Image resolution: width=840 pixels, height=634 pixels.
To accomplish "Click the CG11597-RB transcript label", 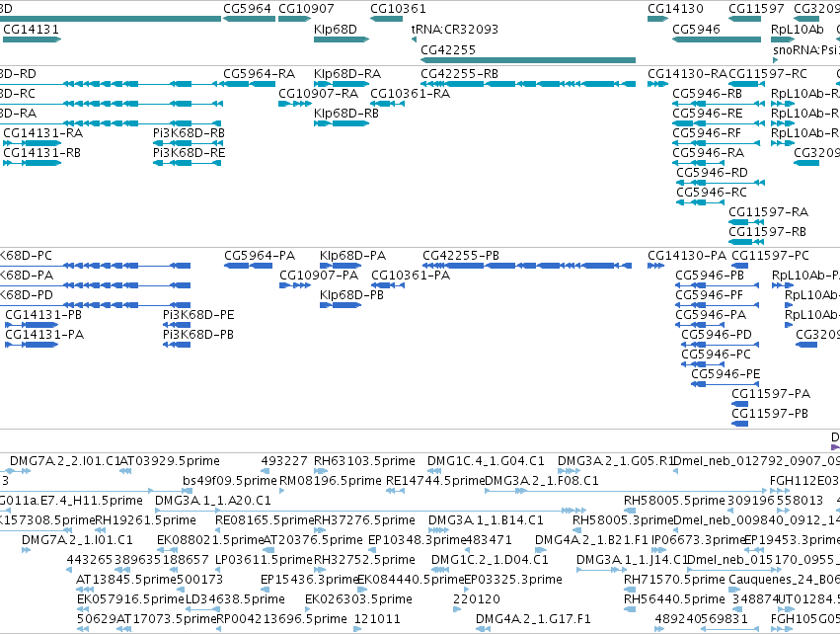I will tap(767, 232).
